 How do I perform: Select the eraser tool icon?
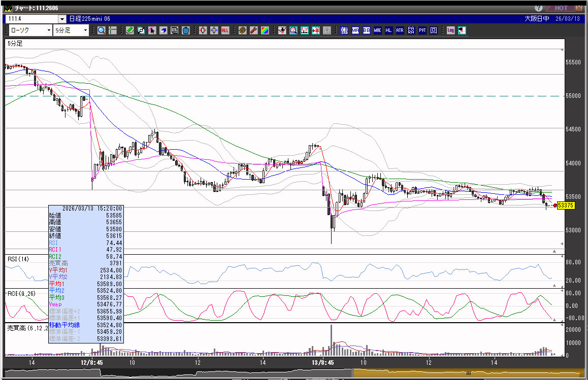click(x=164, y=30)
